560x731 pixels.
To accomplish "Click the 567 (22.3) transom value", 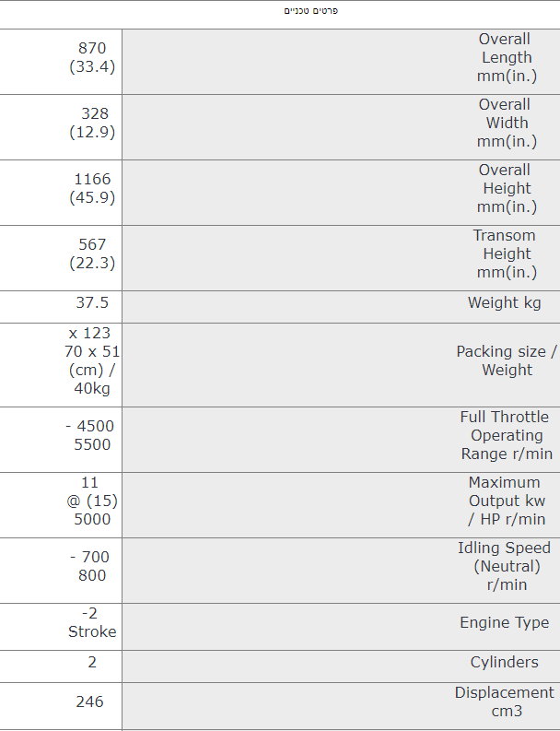I will point(92,253).
